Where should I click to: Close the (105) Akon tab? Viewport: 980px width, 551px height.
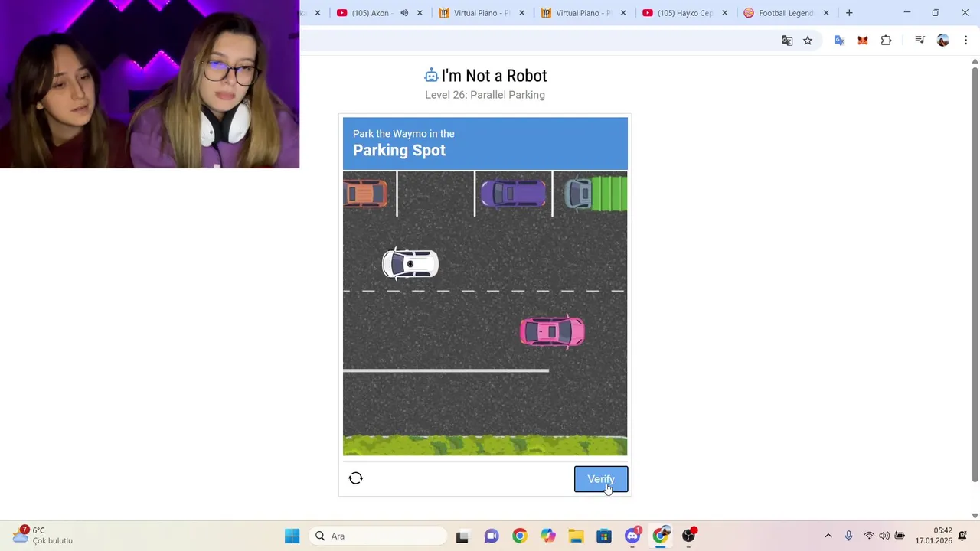pos(420,13)
